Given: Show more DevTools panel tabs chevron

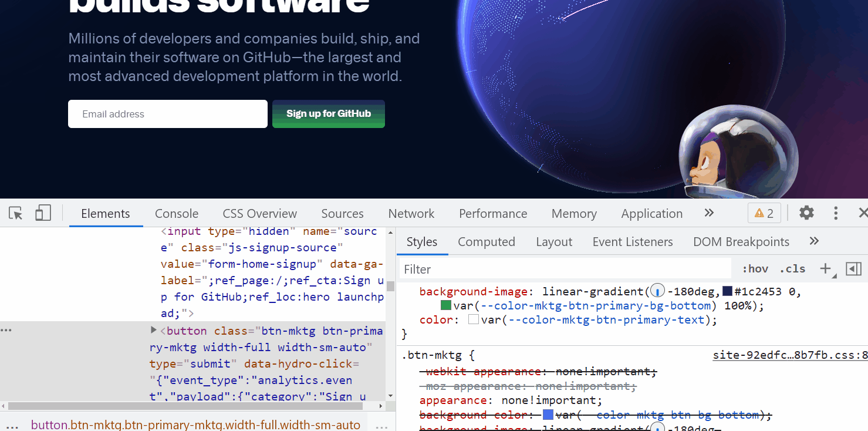Looking at the screenshot, I should click(x=709, y=213).
